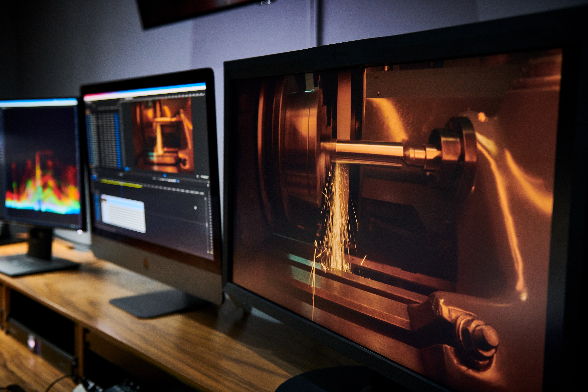588x392 pixels.
Task: Click the white dot in the lower timeline
Action: pos(196,207)
